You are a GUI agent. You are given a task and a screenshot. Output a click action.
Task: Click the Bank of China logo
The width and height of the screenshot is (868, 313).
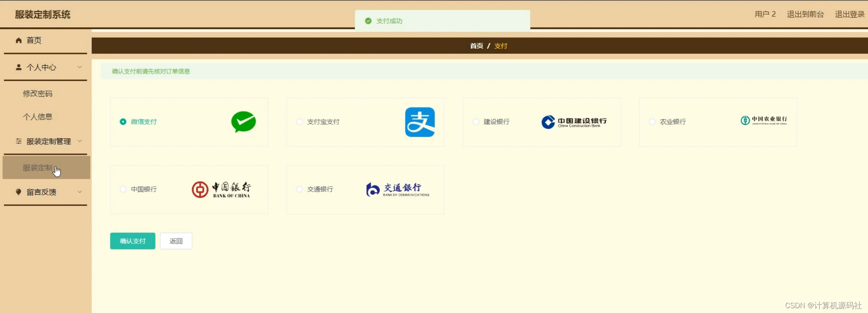tap(221, 190)
